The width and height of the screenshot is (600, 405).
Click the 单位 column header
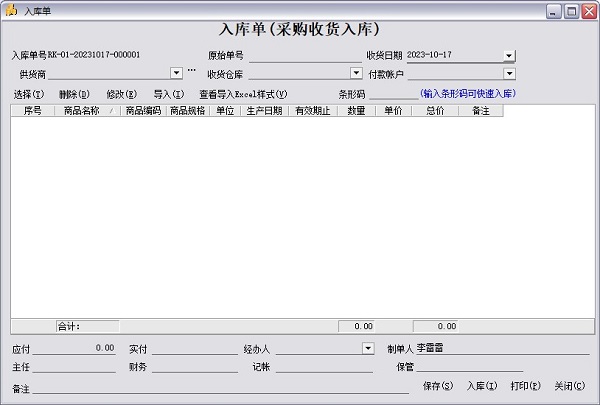225,111
